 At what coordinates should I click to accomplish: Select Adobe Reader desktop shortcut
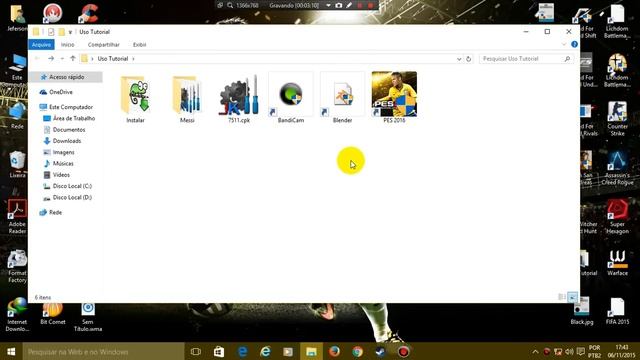(x=17, y=216)
